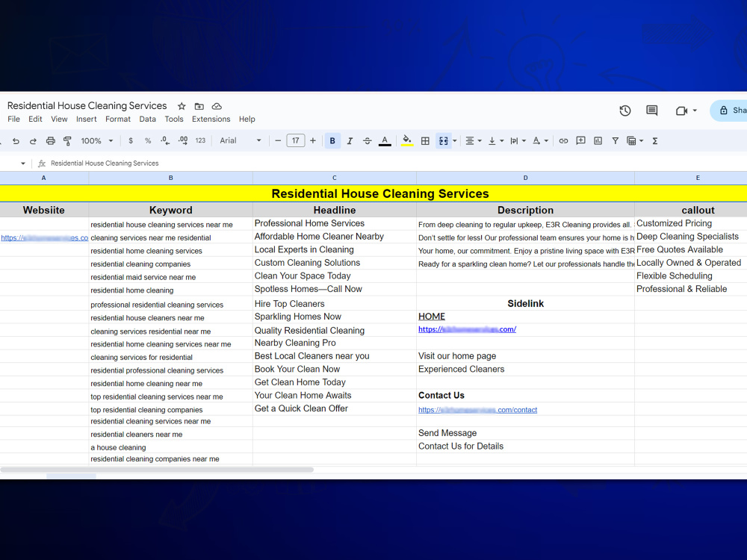Format as percent
The height and width of the screenshot is (560, 747).
point(148,141)
